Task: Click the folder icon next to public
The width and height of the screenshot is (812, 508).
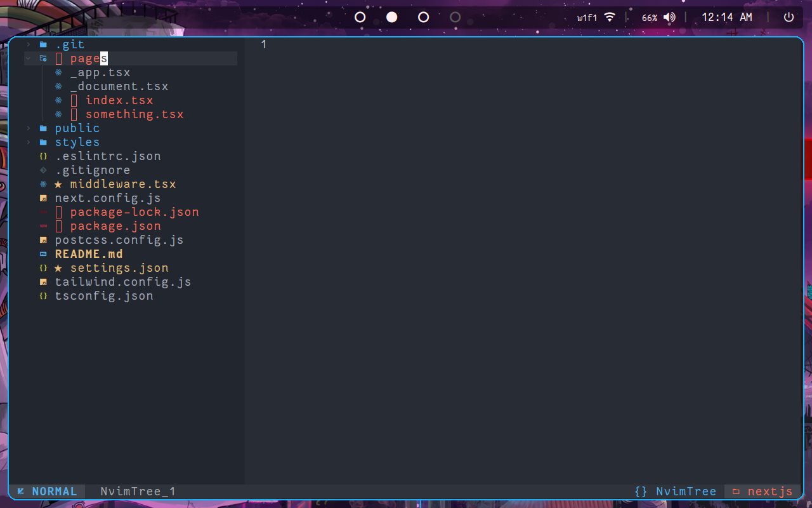Action: (x=42, y=128)
